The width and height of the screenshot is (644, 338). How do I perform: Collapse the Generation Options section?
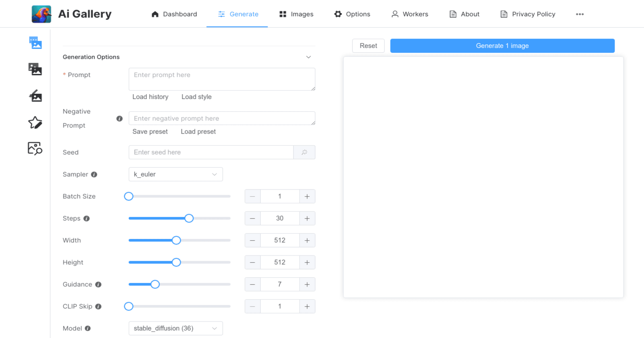(308, 57)
